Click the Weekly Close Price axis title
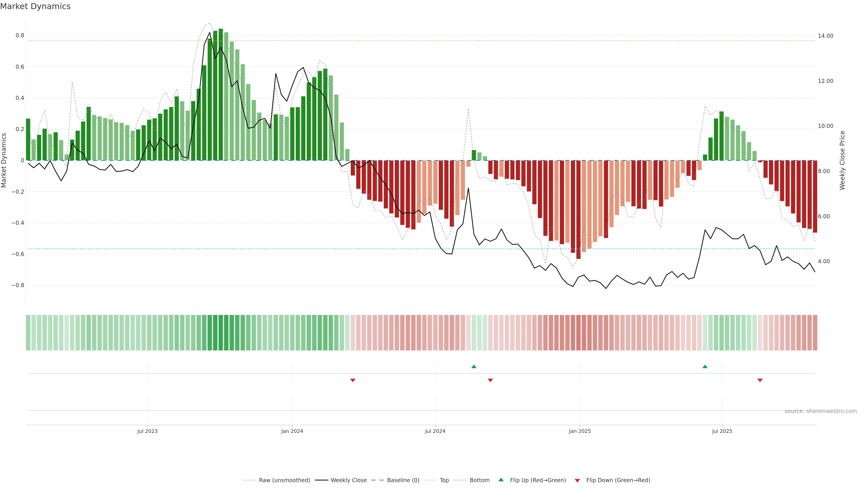Viewport: 868px width, 488px height. [x=842, y=160]
